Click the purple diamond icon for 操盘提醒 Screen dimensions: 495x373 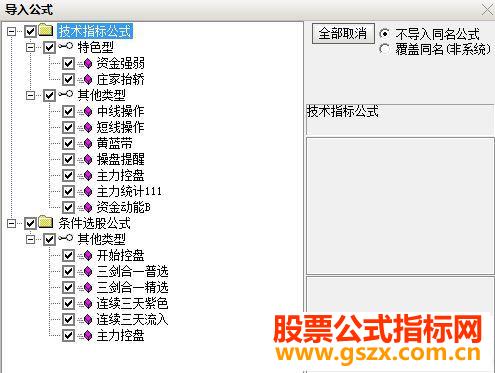point(88,159)
